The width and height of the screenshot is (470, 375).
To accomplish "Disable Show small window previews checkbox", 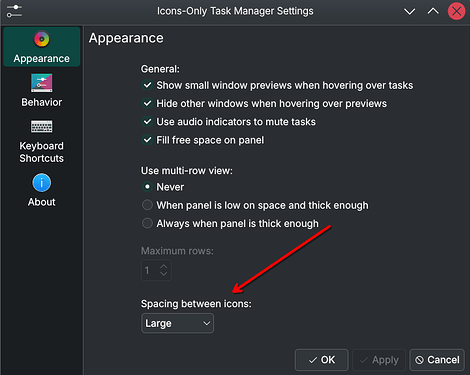I will coord(147,85).
